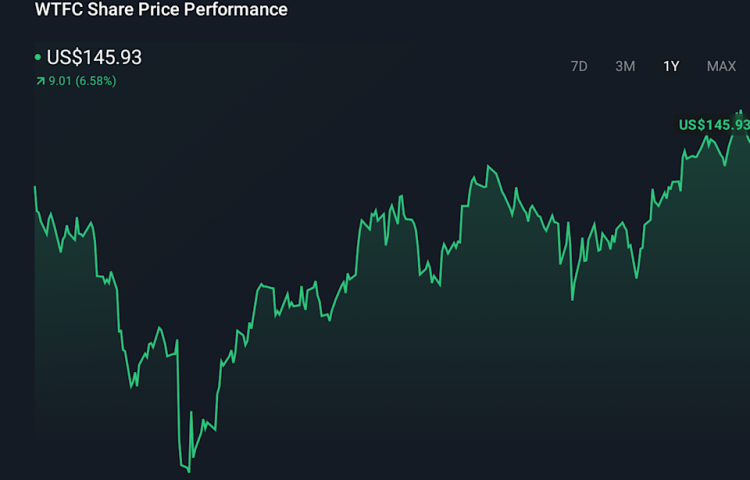
Task: Select the 3M range tab
Action: (x=625, y=66)
